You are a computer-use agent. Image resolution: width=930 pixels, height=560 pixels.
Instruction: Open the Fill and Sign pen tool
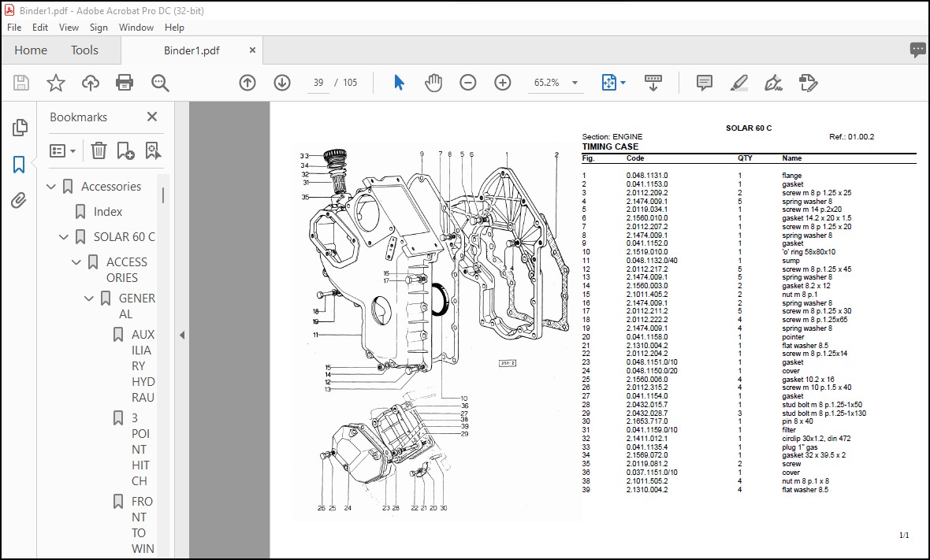pyautogui.click(x=773, y=83)
